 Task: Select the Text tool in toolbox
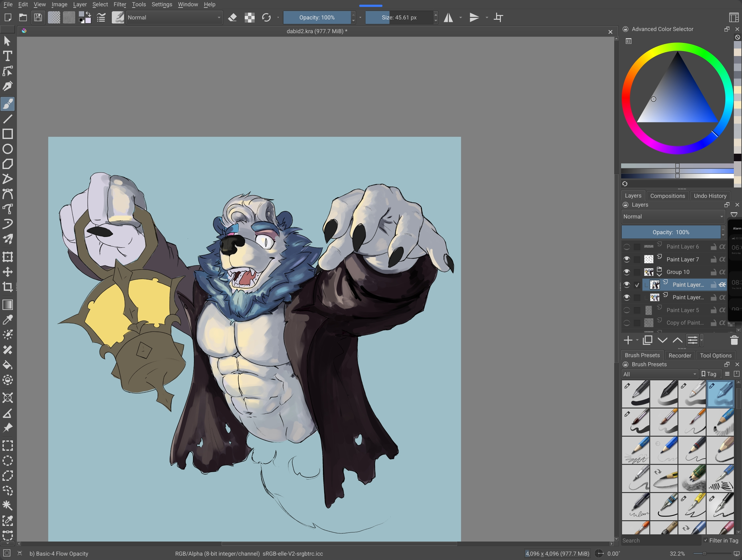tap(8, 56)
